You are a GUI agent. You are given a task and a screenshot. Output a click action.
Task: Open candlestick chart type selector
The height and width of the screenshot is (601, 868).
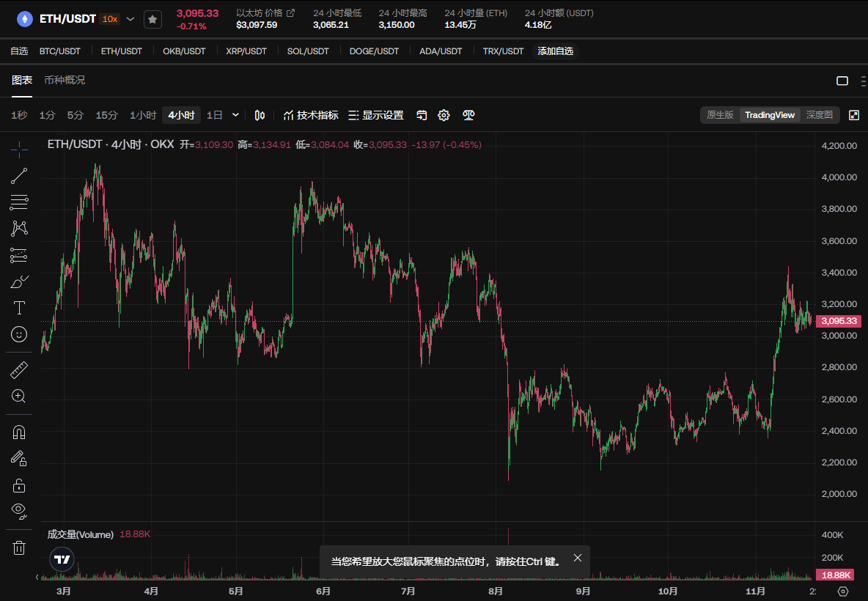[260, 115]
